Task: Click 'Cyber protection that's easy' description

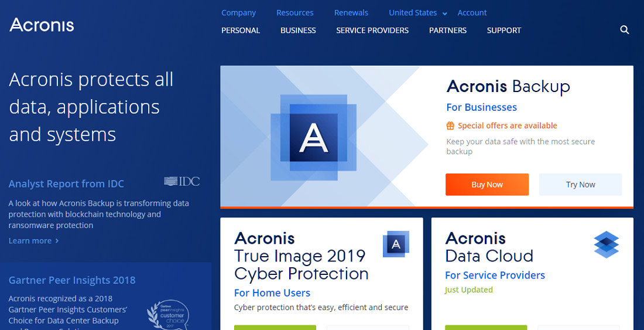Action: coord(321,307)
